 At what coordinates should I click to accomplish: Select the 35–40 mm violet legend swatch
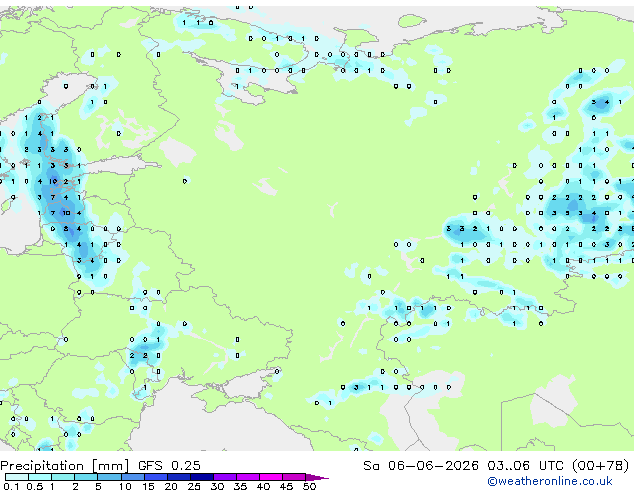pyautogui.click(x=248, y=477)
